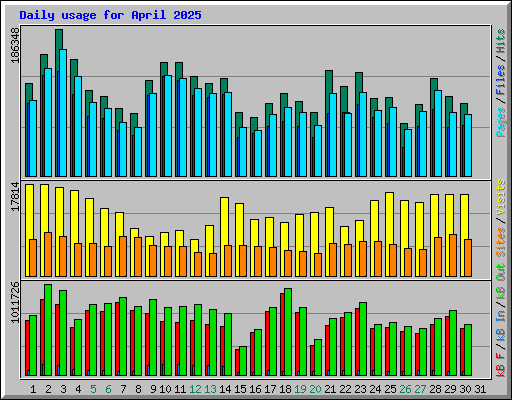Click the Files legend label

pos(501,80)
